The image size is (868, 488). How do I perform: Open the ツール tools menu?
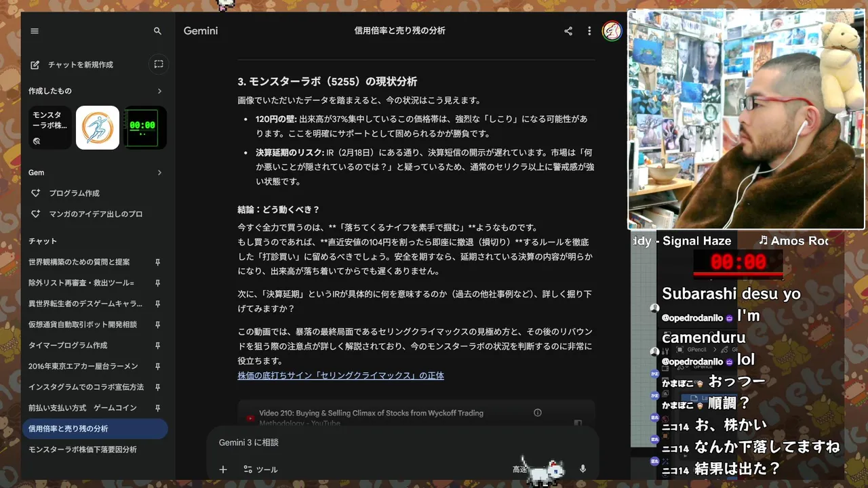point(260,469)
